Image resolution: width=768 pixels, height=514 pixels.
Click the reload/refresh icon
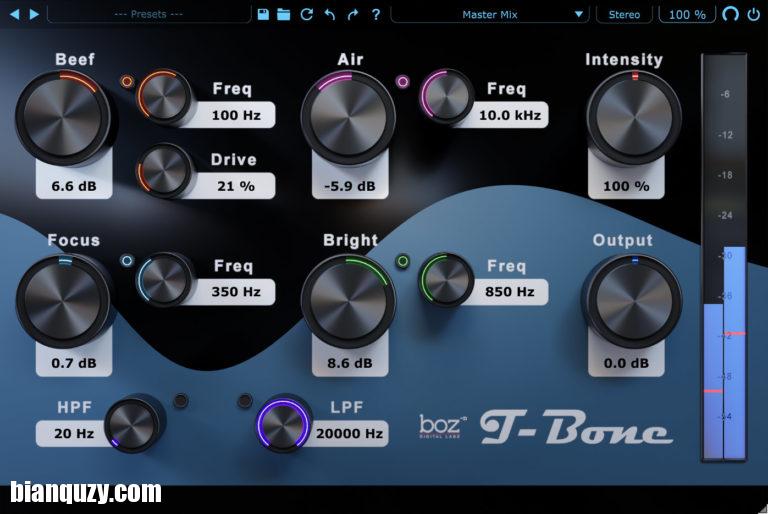[x=307, y=14]
